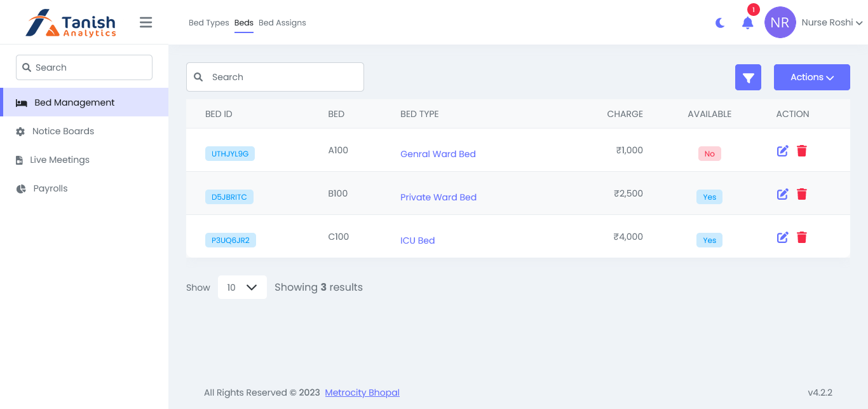The height and width of the screenshot is (409, 868).
Task: Click the NR profile avatar circle
Action: [x=780, y=22]
